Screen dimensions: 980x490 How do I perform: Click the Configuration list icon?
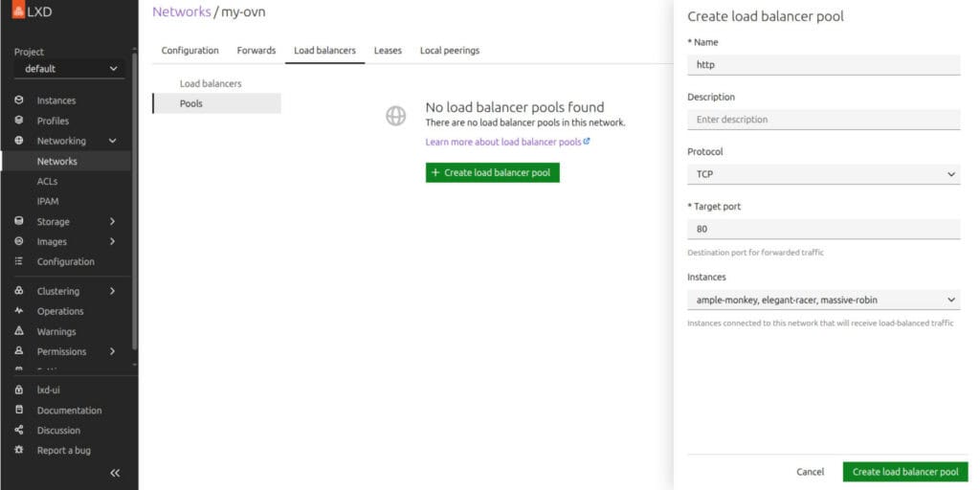click(19, 261)
